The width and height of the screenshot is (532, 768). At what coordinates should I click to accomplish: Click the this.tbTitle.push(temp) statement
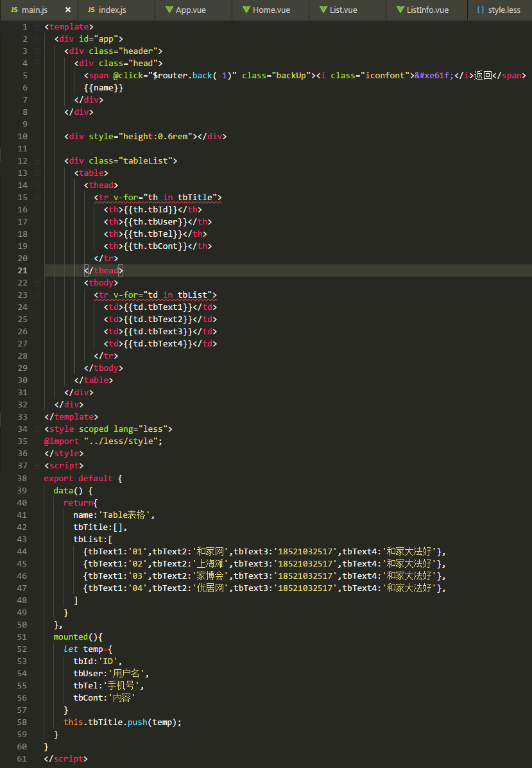pyautogui.click(x=123, y=722)
